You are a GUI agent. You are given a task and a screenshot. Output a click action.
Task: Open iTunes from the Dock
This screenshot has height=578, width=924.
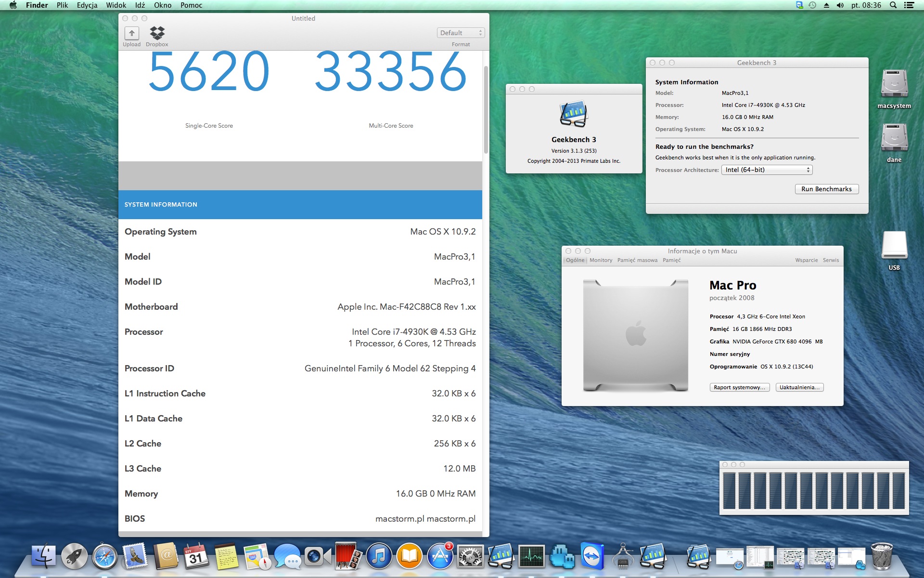pyautogui.click(x=379, y=556)
